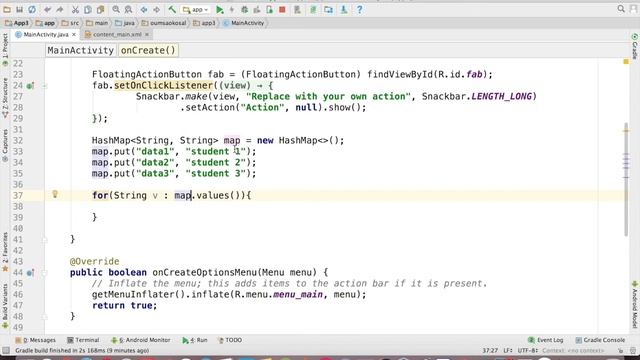Viewport: 640px width, 360px height.
Task: Open the Android Monitor tool window
Action: pos(141,340)
